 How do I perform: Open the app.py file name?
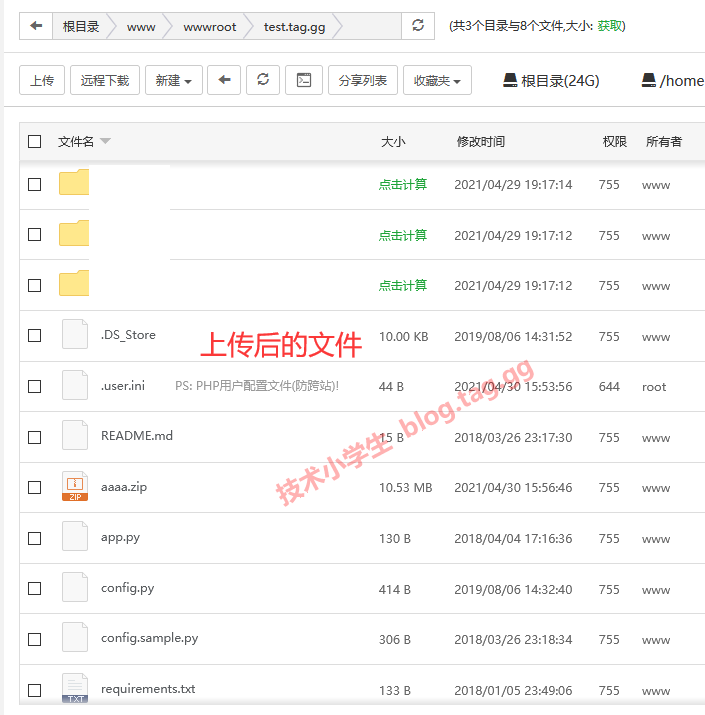(120, 537)
